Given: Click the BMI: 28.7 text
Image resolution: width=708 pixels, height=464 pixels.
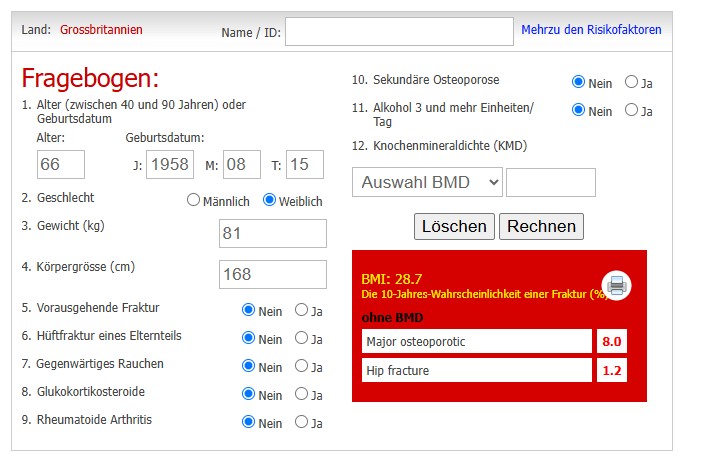Looking at the screenshot, I should pos(391,279).
